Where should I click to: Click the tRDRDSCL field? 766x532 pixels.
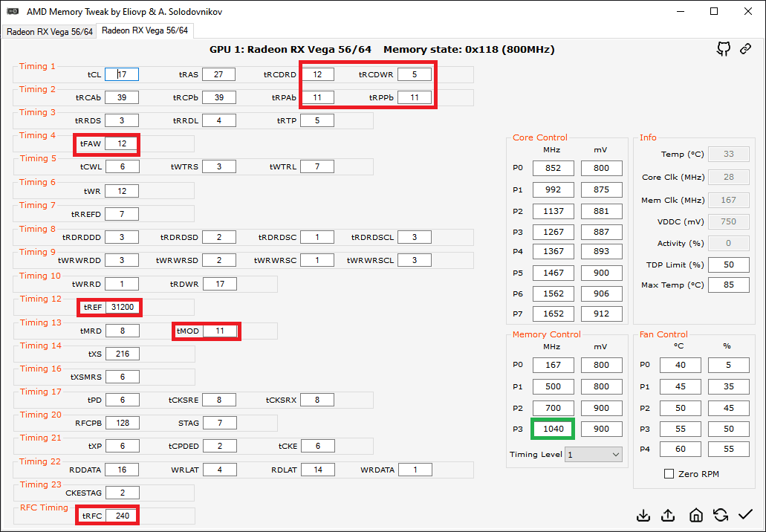pos(415,237)
